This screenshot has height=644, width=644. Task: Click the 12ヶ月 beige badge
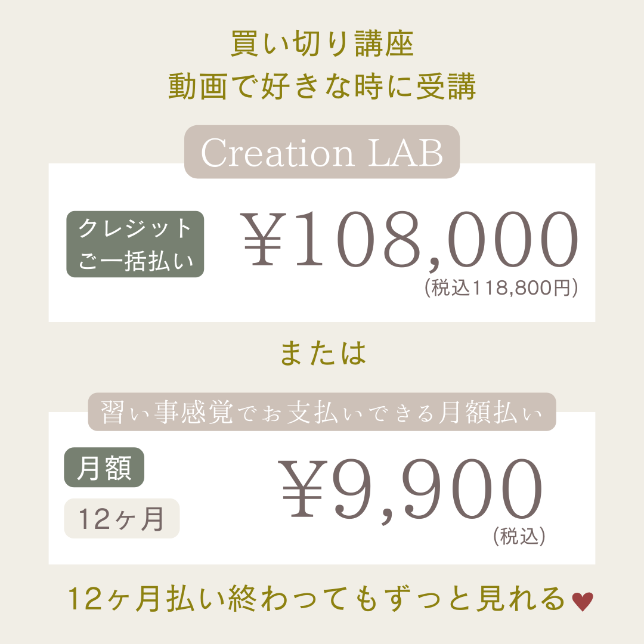coord(122,518)
